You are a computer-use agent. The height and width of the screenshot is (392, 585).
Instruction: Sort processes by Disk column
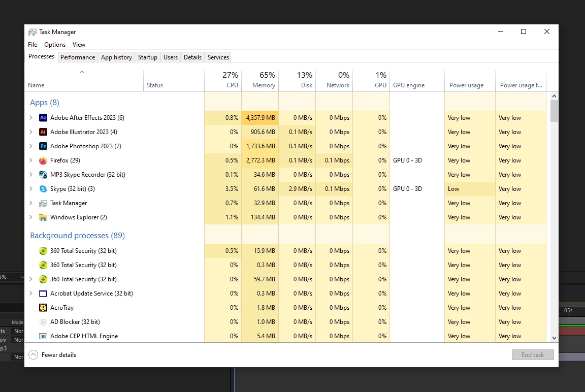297,81
